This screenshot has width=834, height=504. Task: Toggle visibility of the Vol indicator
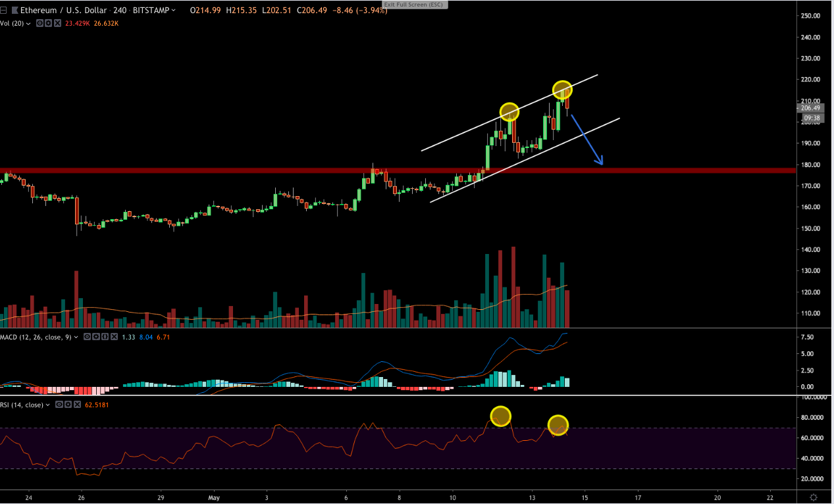pyautogui.click(x=40, y=23)
